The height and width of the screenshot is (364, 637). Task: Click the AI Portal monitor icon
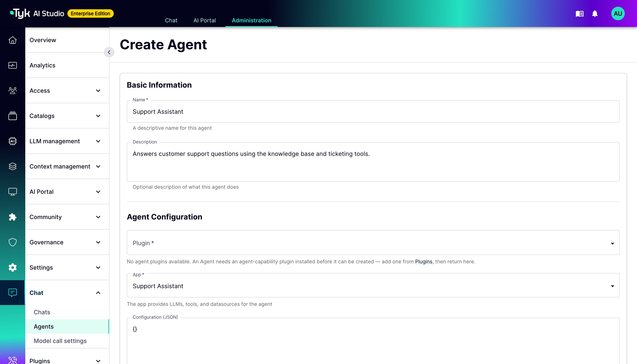pyautogui.click(x=12, y=191)
